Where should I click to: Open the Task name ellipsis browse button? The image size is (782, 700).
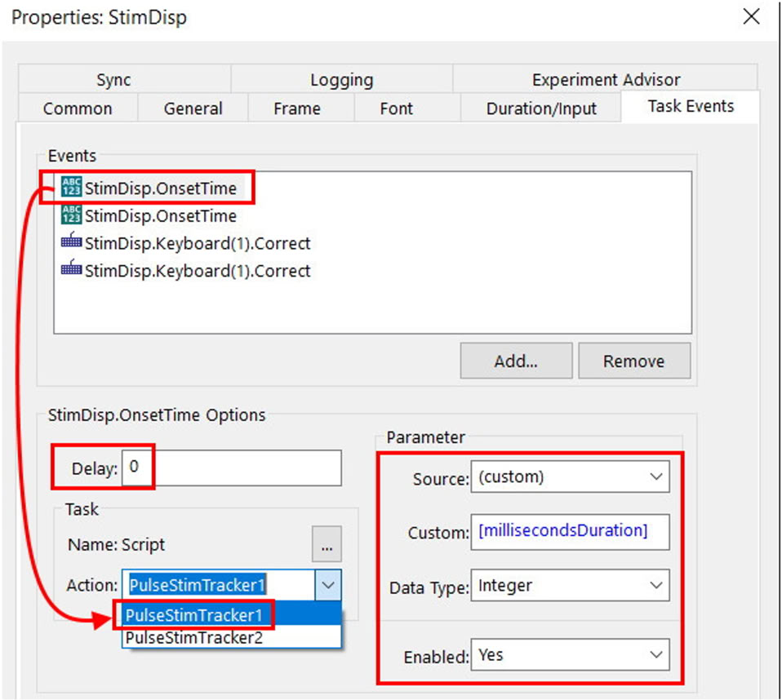[327, 546]
